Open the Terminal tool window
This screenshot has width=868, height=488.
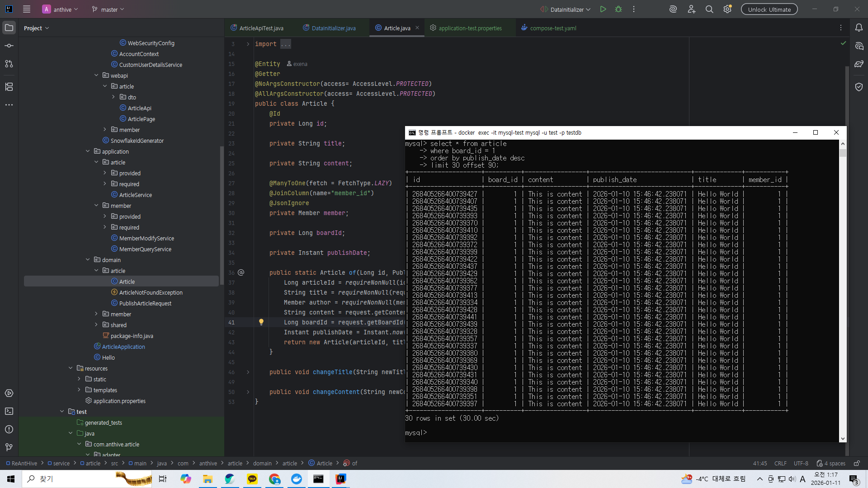click(9, 411)
